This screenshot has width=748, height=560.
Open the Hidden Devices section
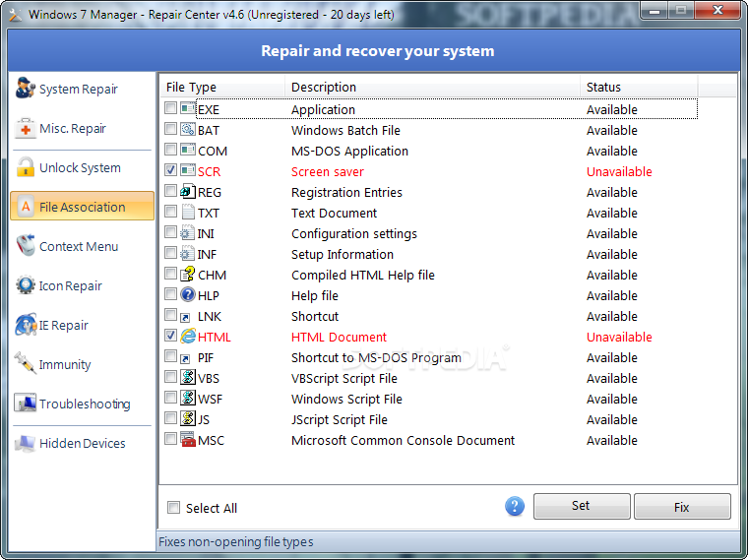[x=82, y=444]
